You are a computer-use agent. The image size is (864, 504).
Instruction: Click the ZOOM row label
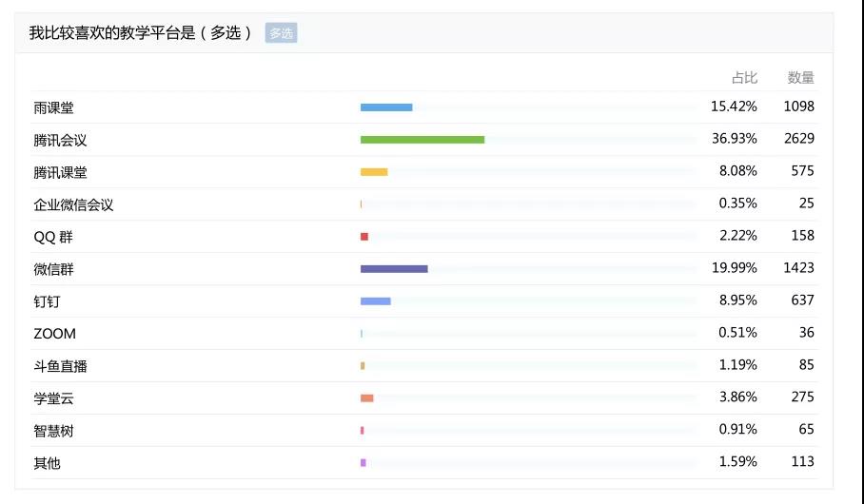(x=54, y=334)
